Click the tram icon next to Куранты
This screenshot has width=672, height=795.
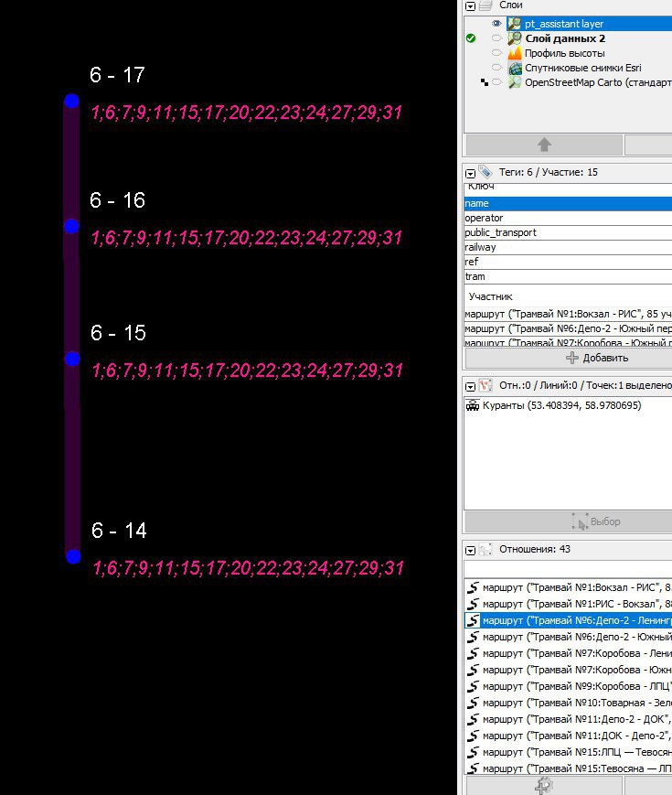pyautogui.click(x=473, y=405)
